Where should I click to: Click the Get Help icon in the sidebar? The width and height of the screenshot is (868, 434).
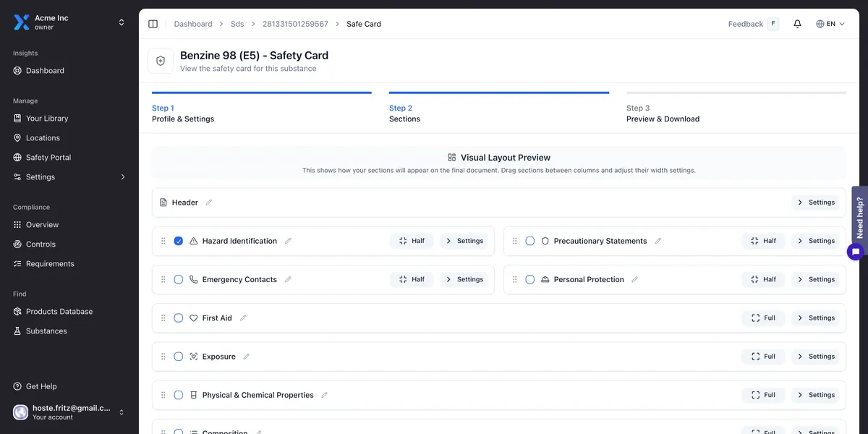(17, 386)
